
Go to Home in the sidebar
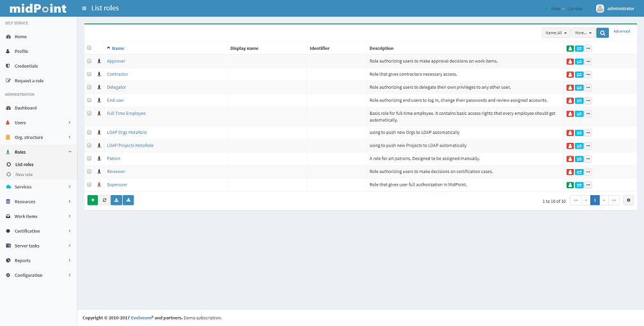coord(38,36)
